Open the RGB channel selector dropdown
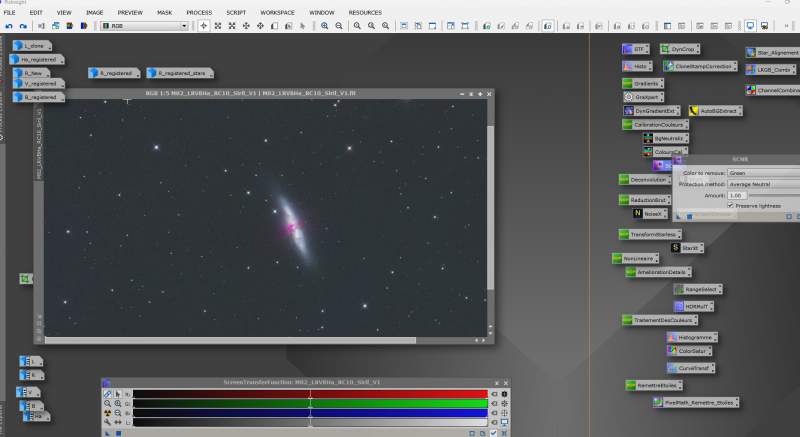The image size is (800, 437). tap(144, 25)
